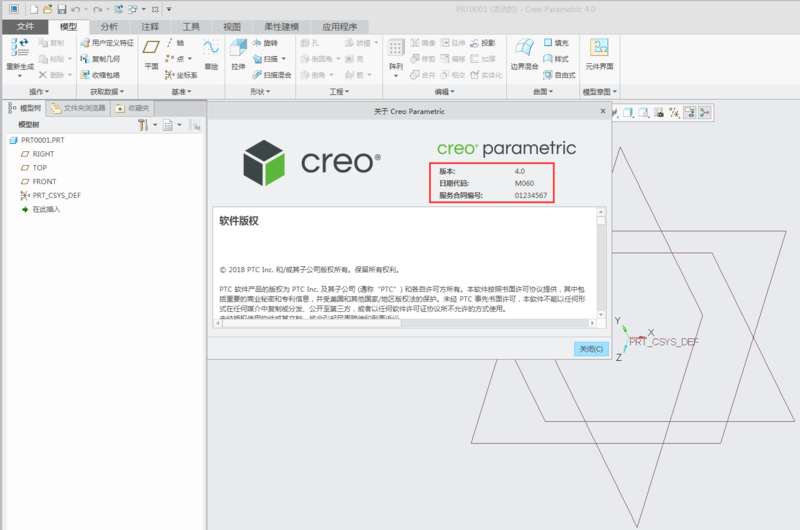Expand the 操作 (Operations) group dropdown
Viewport: 800px width, 530px height.
tap(39, 91)
